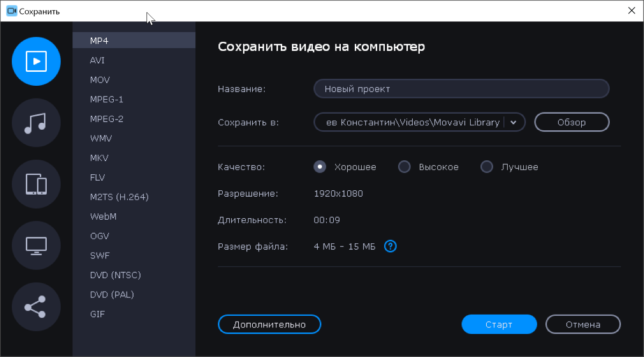This screenshot has width=644, height=357.
Task: Click the Старт button
Action: [499, 324]
